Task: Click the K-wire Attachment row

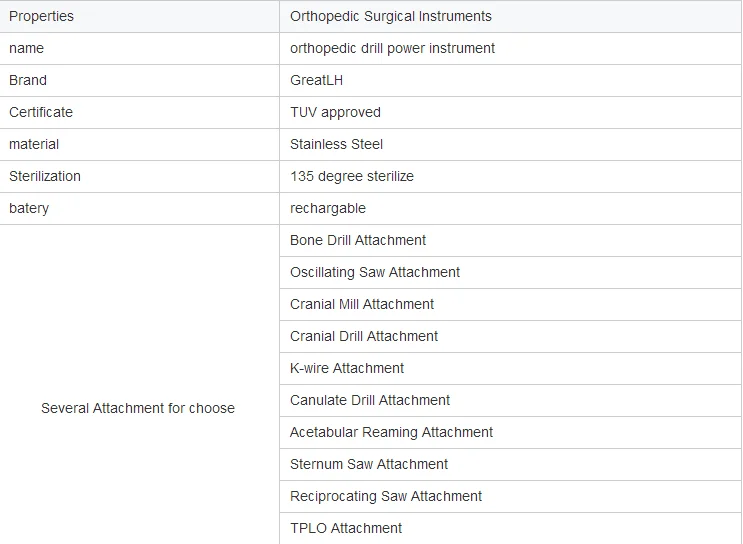Action: pos(510,368)
